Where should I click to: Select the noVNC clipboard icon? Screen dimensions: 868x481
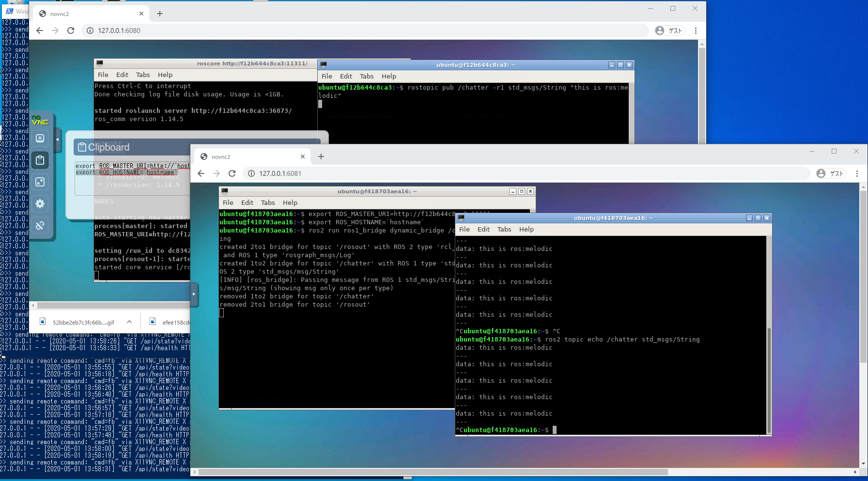click(x=40, y=160)
